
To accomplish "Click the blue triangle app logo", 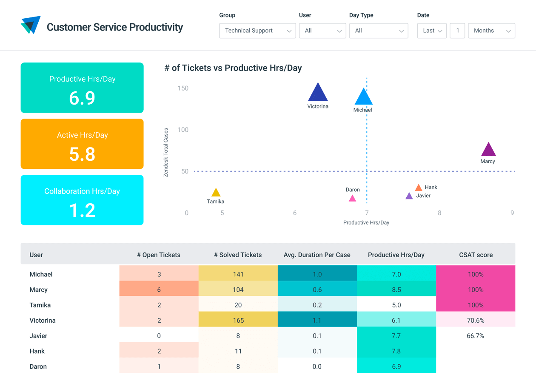I will click(x=31, y=25).
